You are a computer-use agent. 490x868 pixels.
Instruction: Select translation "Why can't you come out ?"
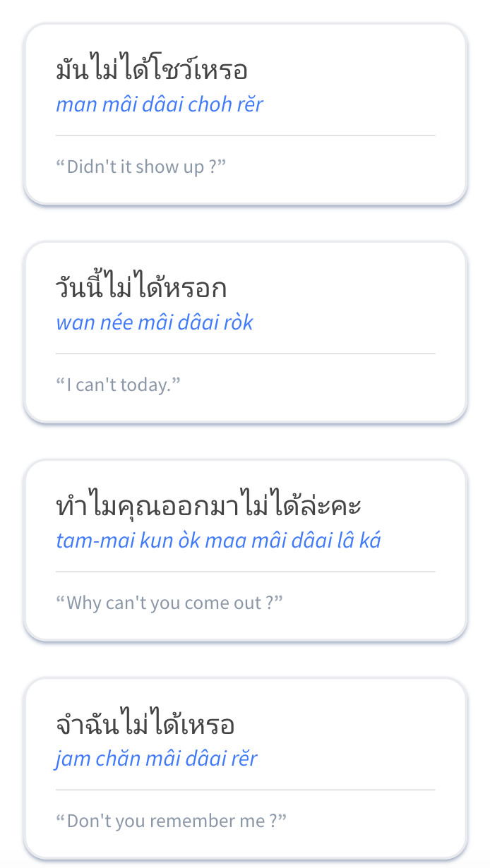point(169,603)
